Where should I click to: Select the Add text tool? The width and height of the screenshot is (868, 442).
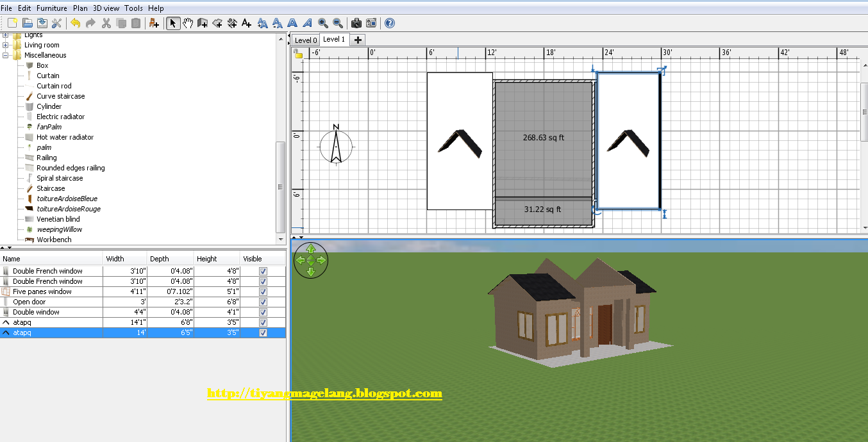247,23
